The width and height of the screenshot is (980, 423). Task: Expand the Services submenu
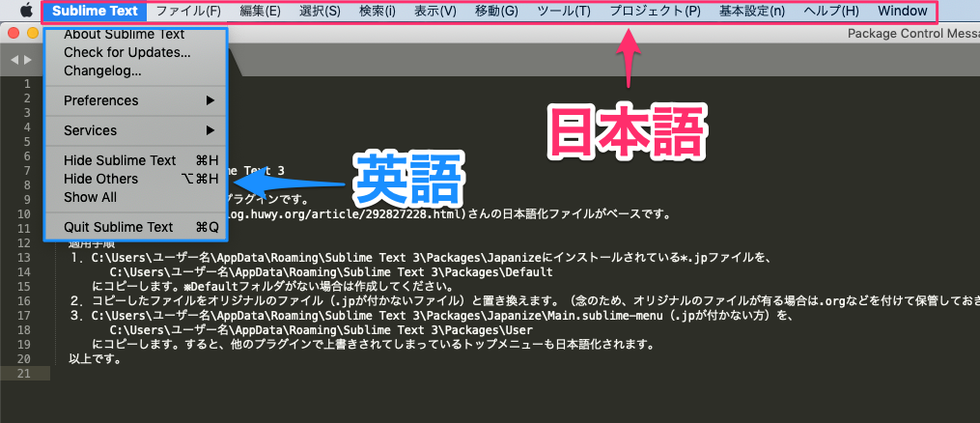click(x=135, y=130)
